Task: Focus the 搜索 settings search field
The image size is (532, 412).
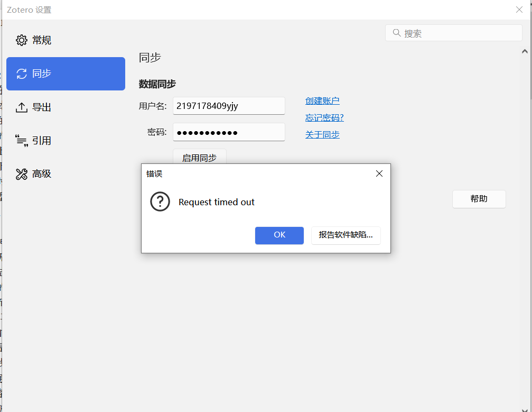Action: pyautogui.click(x=454, y=33)
